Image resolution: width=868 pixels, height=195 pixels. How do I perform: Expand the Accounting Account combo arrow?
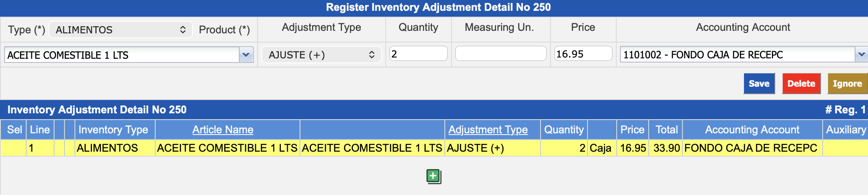(x=861, y=55)
